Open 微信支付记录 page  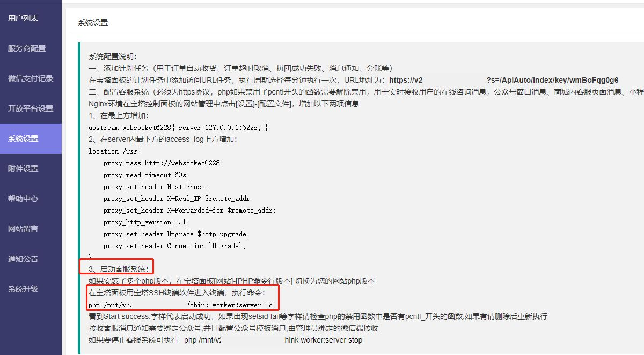(31, 78)
